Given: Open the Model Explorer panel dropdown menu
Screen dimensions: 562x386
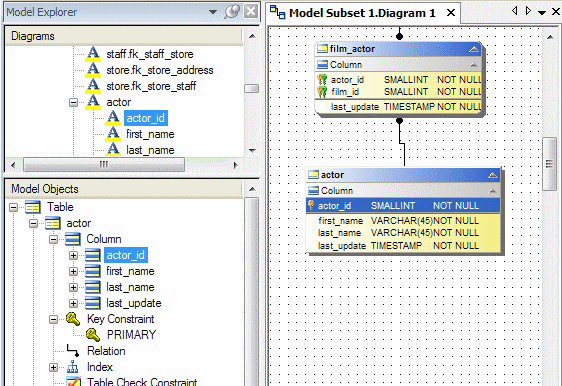Looking at the screenshot, I should 213,12.
